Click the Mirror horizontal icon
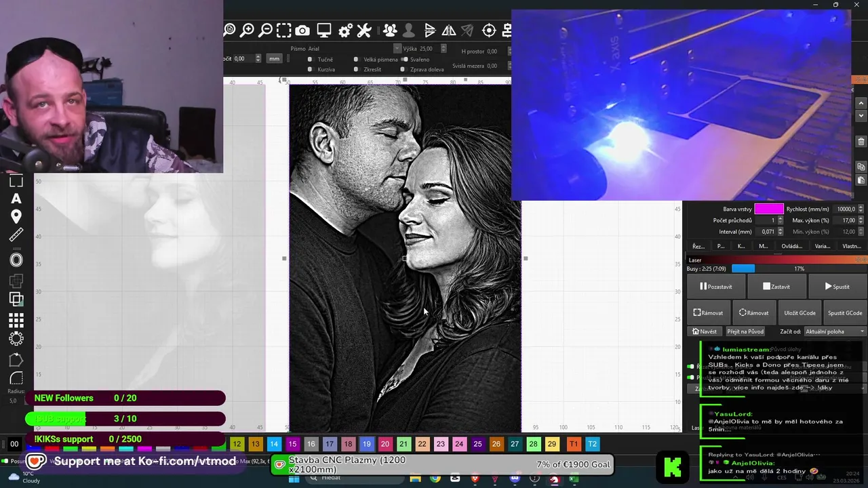Viewport: 868px width, 488px height. [x=449, y=30]
